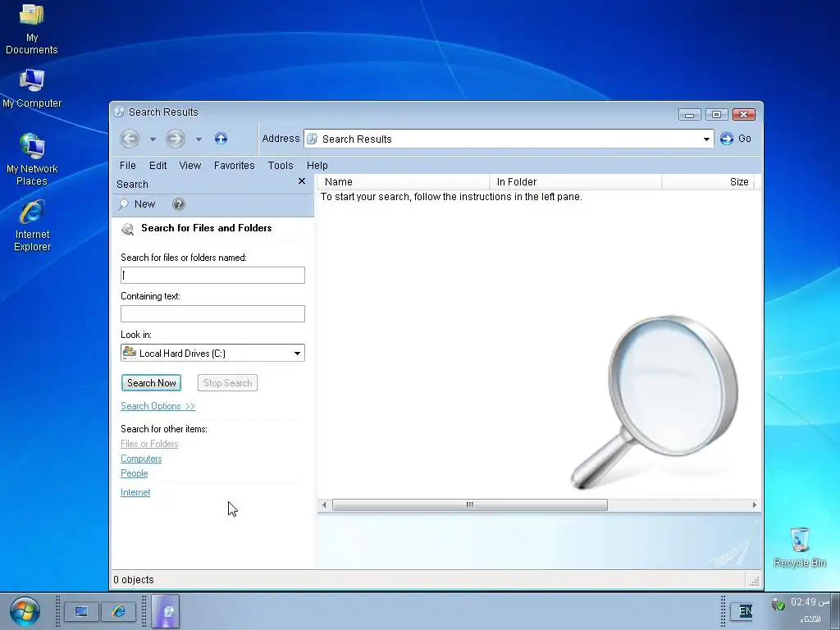Screen dimensions: 840x630
Task: Open the Start menu orb
Action: pyautogui.click(x=25, y=611)
